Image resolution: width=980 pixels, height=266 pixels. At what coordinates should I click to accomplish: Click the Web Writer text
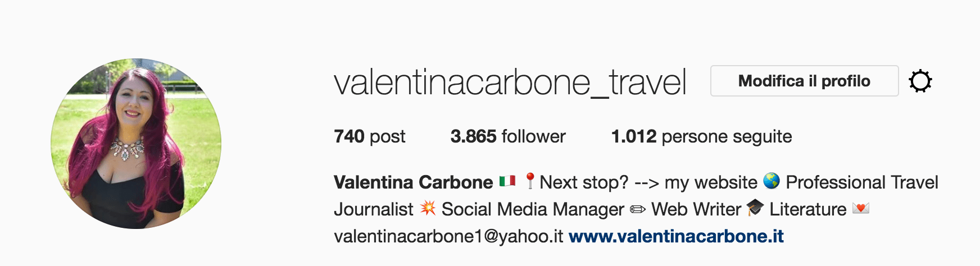pos(696,209)
